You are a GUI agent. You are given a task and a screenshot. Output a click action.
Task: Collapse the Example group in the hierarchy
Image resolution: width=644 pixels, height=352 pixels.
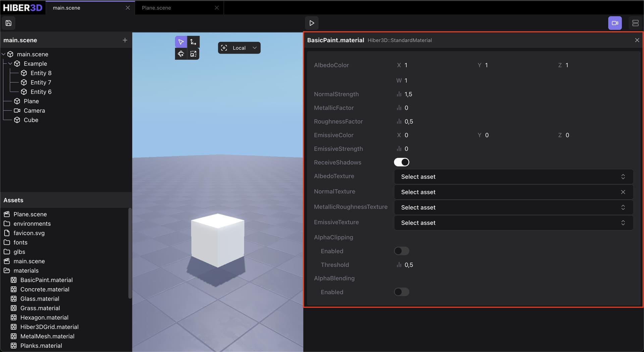(x=10, y=63)
